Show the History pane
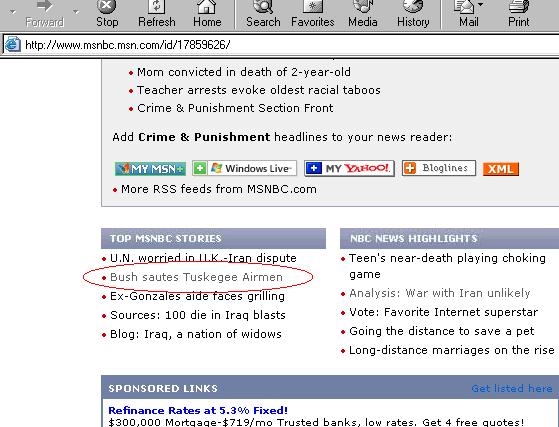 point(413,14)
